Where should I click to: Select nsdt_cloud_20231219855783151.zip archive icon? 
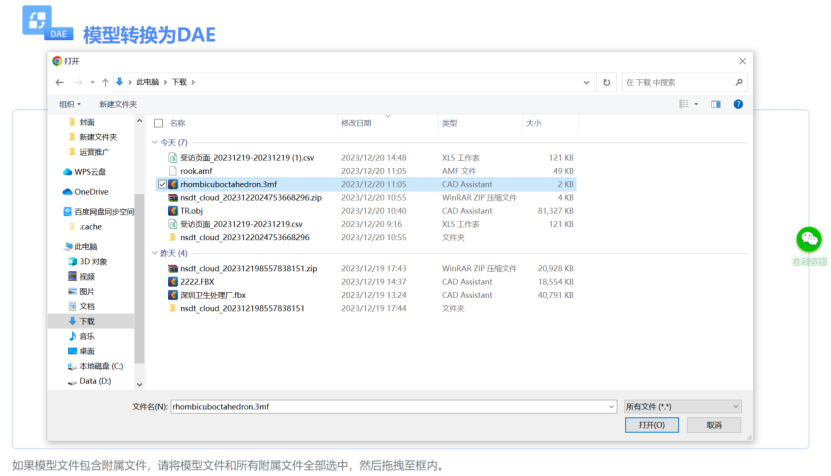pyautogui.click(x=173, y=268)
